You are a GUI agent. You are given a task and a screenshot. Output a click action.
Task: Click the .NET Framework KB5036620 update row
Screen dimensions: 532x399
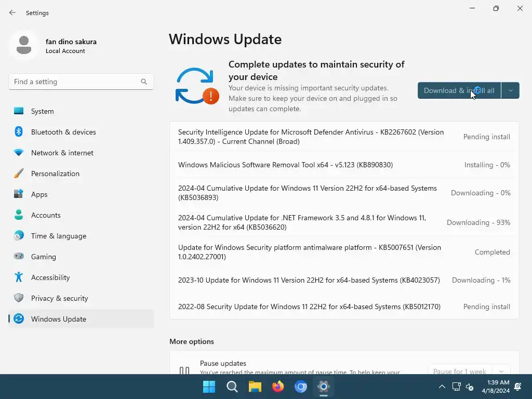pos(344,222)
